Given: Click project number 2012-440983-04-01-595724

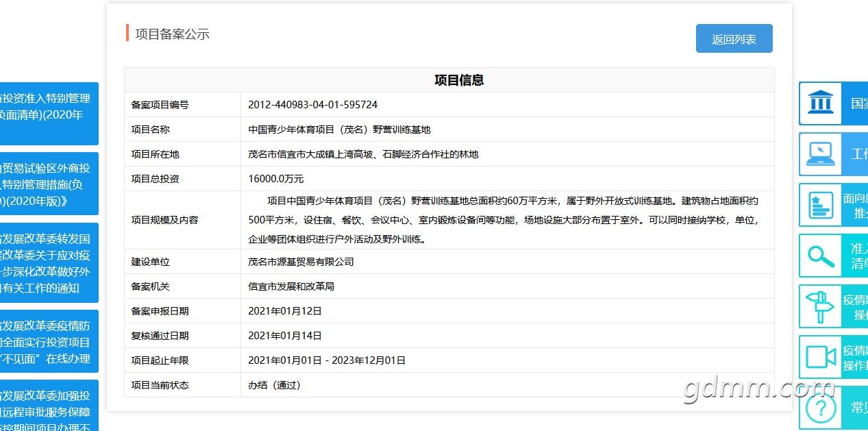Looking at the screenshot, I should coord(312,105).
